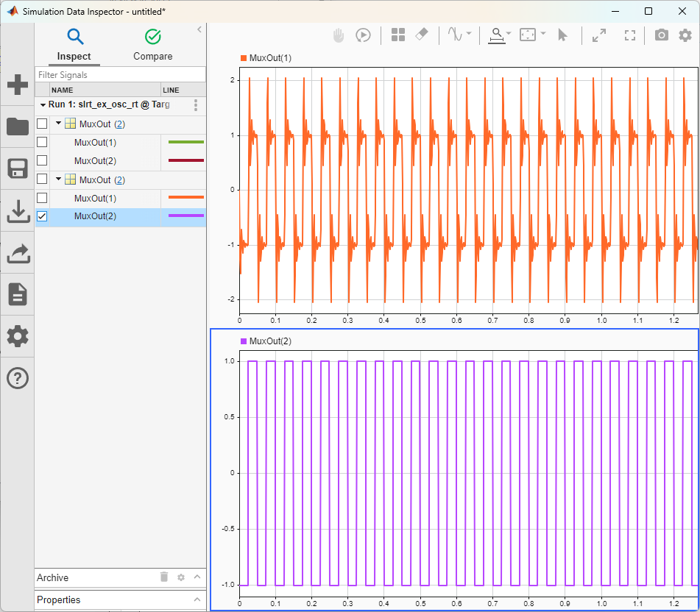Select the Pan tool in the toolbar

pos(338,35)
